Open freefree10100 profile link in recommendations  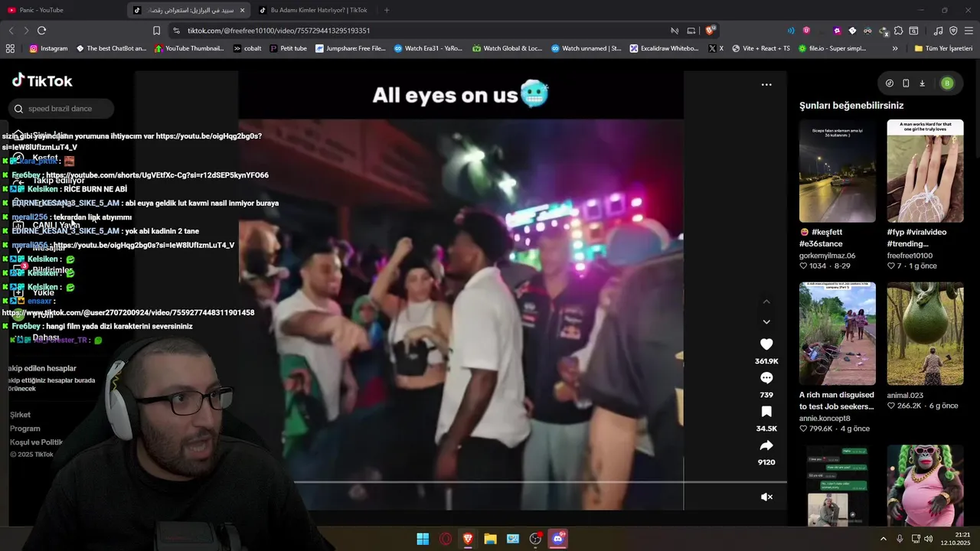coord(910,256)
